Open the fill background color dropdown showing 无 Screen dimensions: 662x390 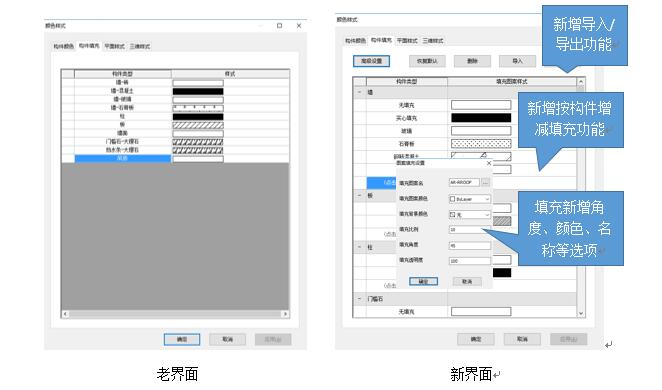click(469, 214)
